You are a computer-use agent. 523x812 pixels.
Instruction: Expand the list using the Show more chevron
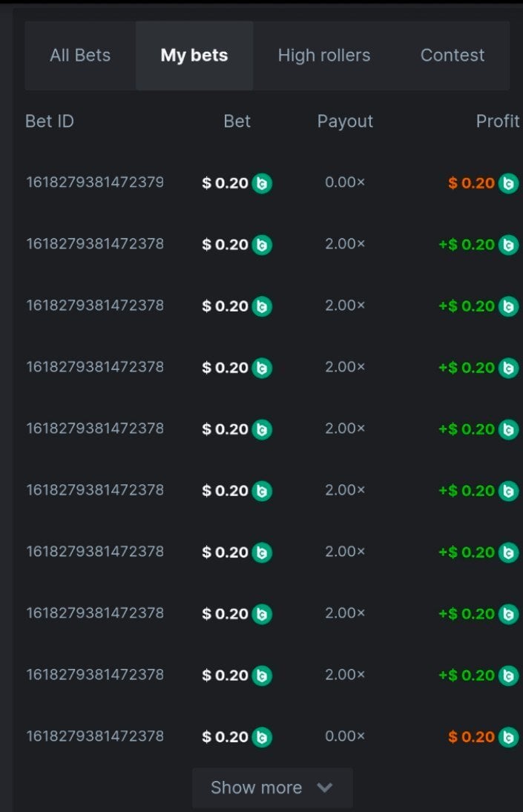[x=325, y=788]
